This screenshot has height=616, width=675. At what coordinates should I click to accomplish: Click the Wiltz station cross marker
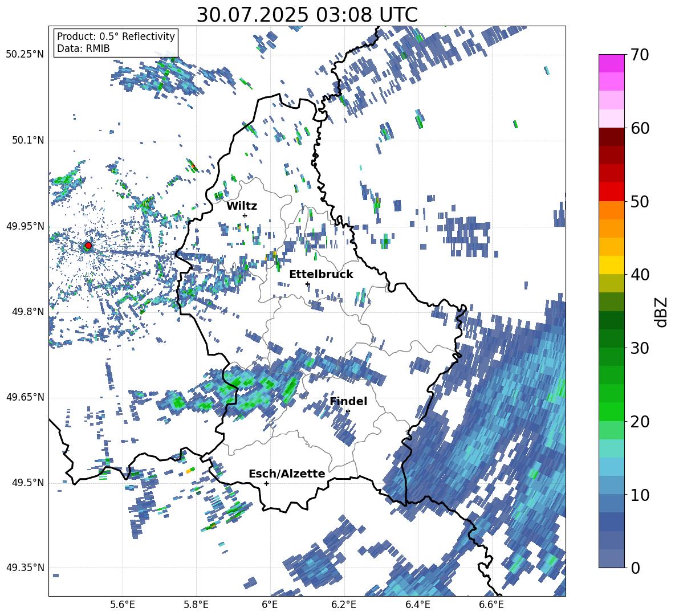coord(245,215)
